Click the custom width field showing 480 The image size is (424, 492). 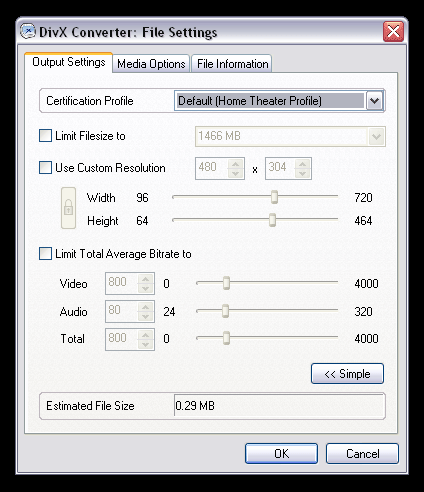pyautogui.click(x=212, y=168)
